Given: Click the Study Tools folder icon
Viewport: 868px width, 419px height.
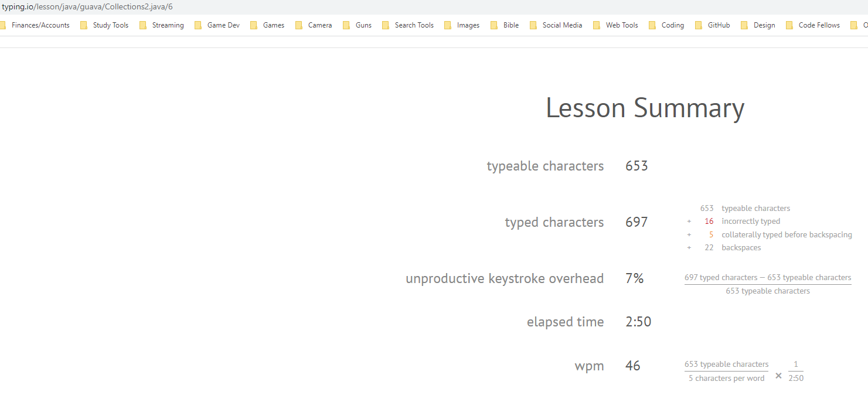Looking at the screenshot, I should (x=84, y=25).
